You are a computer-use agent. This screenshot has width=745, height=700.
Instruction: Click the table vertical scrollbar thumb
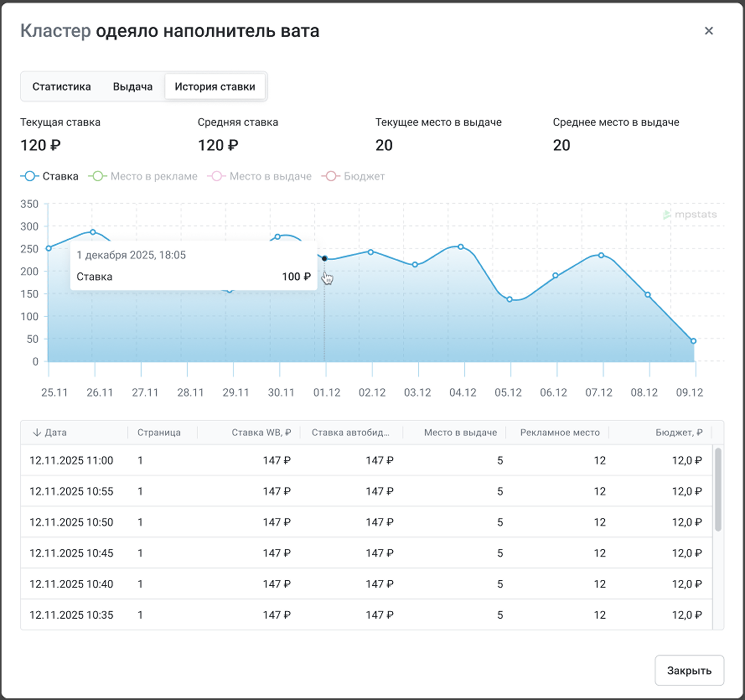[718, 489]
